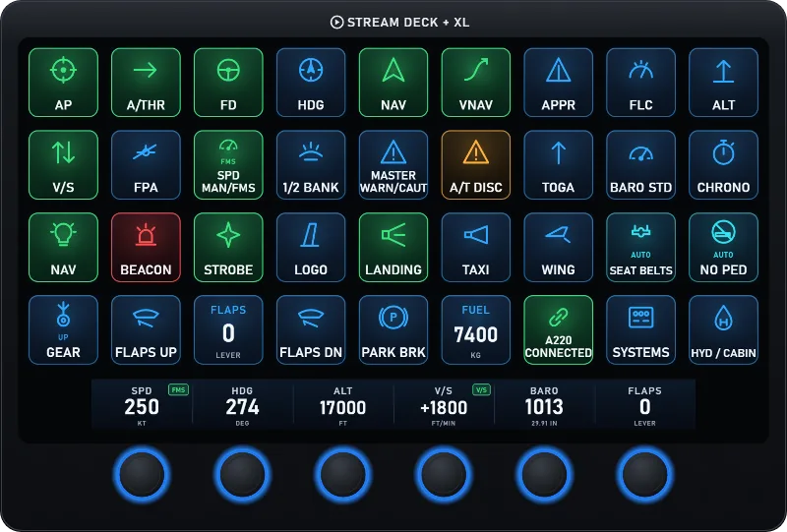Turn on the LOGO light key
Screen dimensions: 787x532
click(x=311, y=248)
